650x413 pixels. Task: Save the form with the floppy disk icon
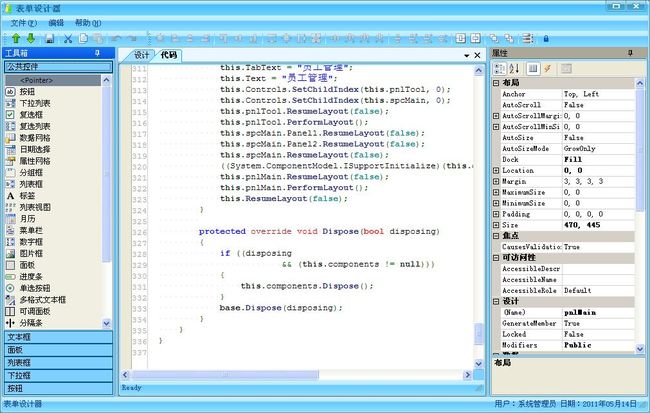[x=49, y=39]
